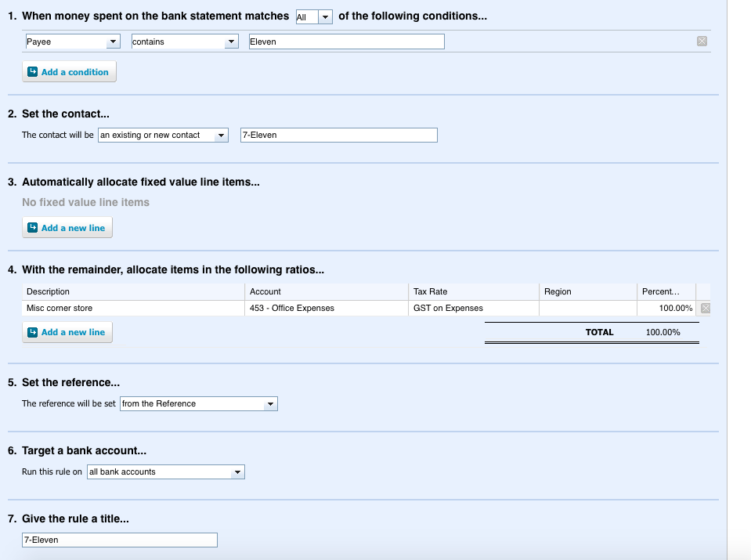Select the '453 - Office Expenses' account cell
The width and height of the screenshot is (751, 560).
pos(327,308)
